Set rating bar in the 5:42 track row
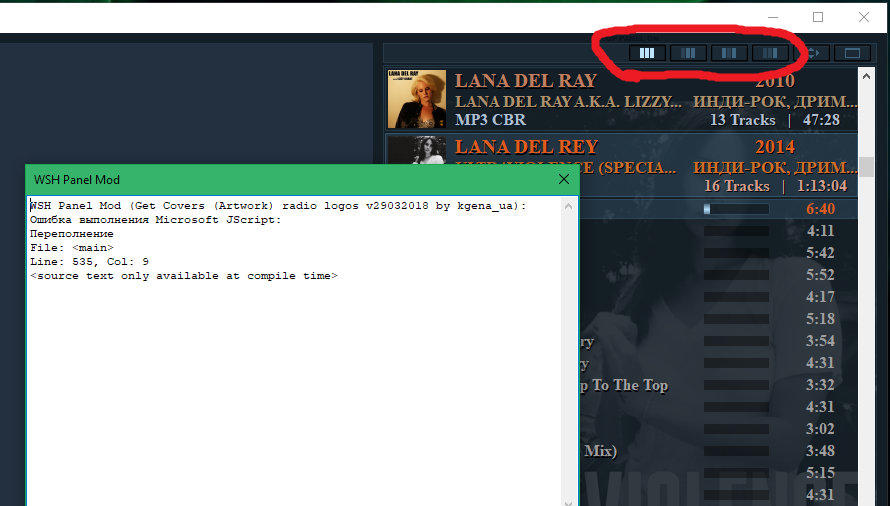Image resolution: width=890 pixels, height=506 pixels. 736,253
